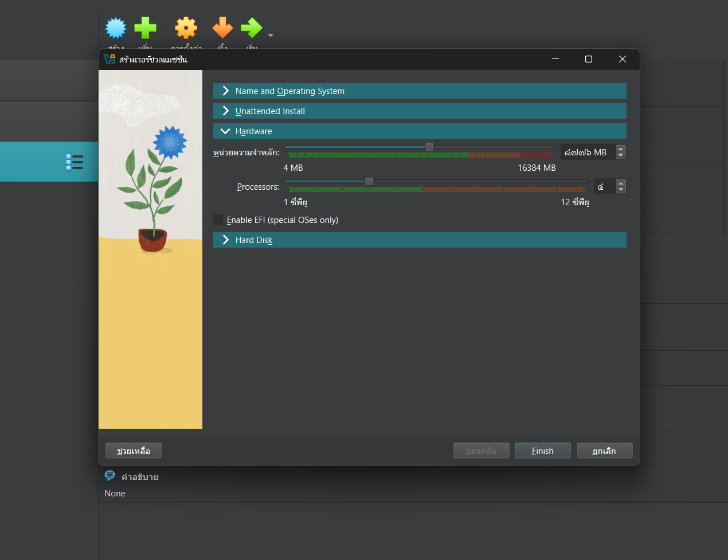Click the memory size MB input field

click(x=587, y=152)
